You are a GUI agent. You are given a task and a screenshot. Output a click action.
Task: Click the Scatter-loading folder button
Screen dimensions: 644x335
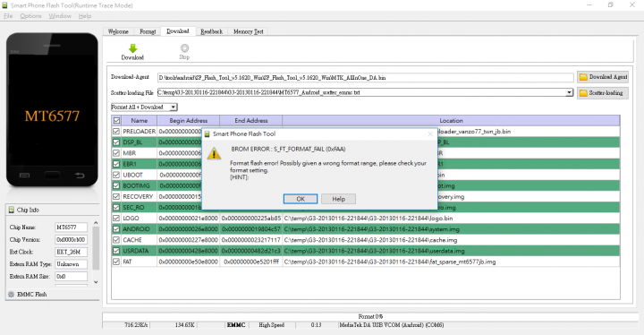click(603, 93)
